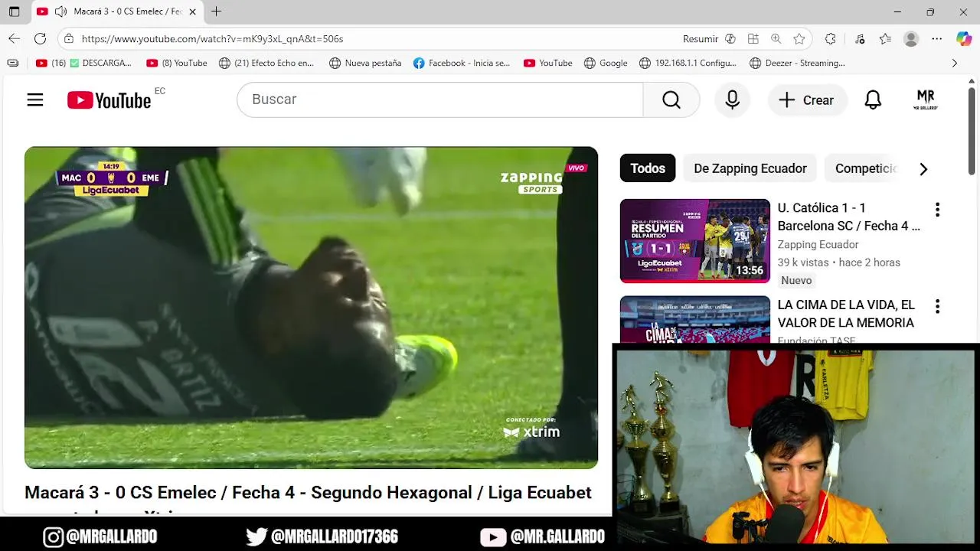Click the Macará 3 - 0 CS Emelec video title
This screenshot has height=551, width=980.
coord(308,493)
